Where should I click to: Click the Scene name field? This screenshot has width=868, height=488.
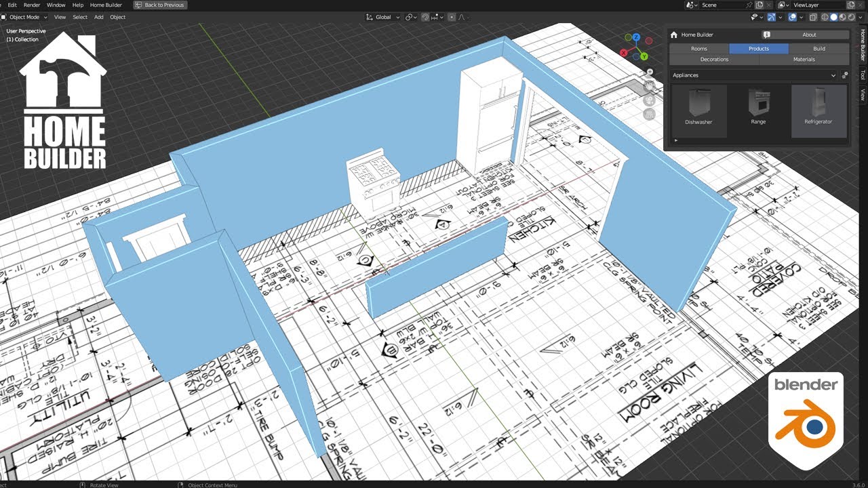(721, 5)
